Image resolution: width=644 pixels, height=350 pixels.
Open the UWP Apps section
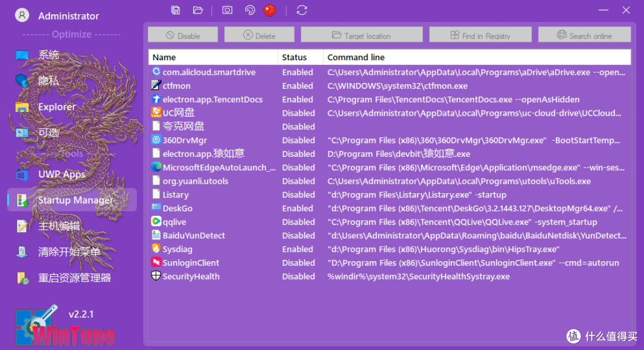(61, 174)
